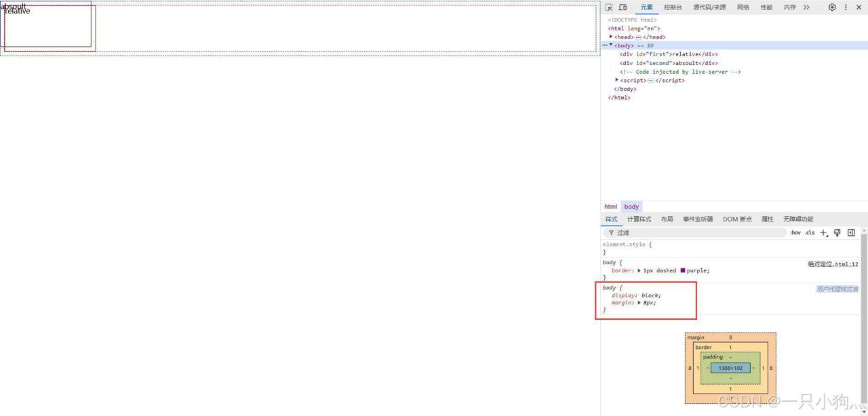Expand the margin shorthand property triangle
The height and width of the screenshot is (416, 868).
pyautogui.click(x=639, y=303)
